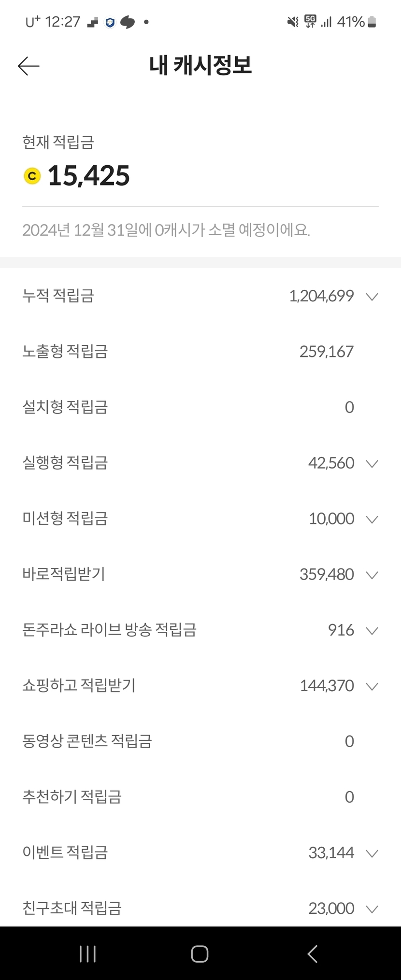Tap the battery status icon
401x980 pixels.
click(372, 22)
